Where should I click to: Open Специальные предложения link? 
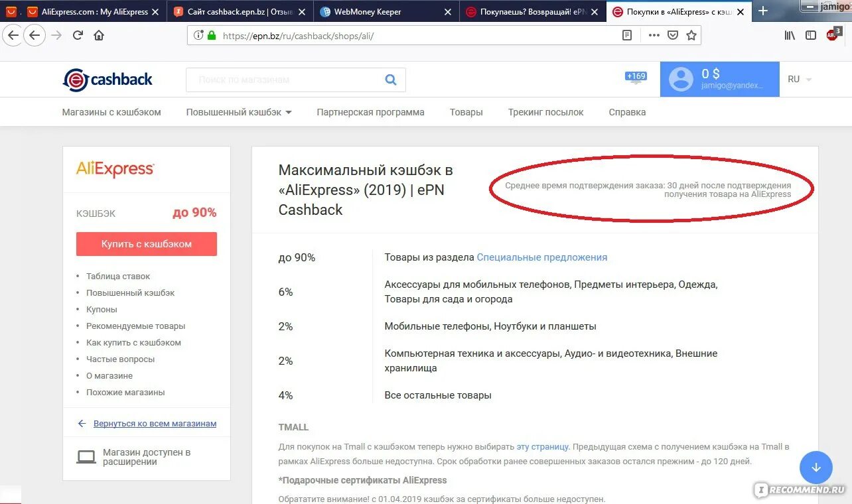[x=542, y=257]
